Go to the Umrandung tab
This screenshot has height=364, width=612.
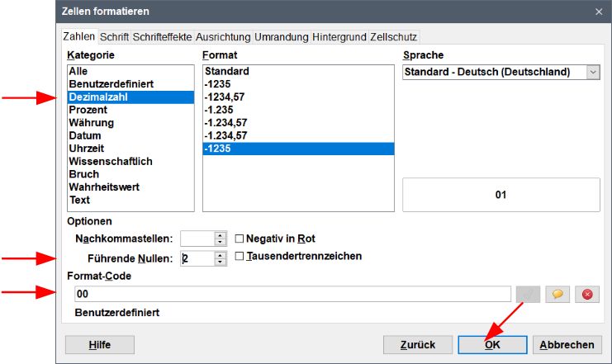coord(281,37)
